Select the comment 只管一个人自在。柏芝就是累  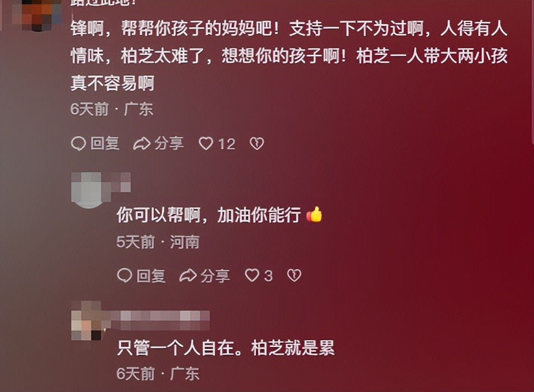(226, 348)
